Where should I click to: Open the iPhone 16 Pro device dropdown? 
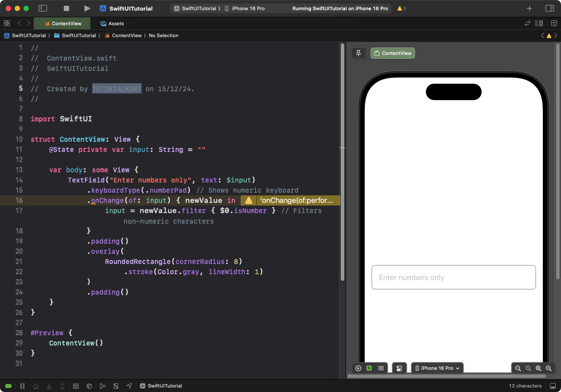437,368
